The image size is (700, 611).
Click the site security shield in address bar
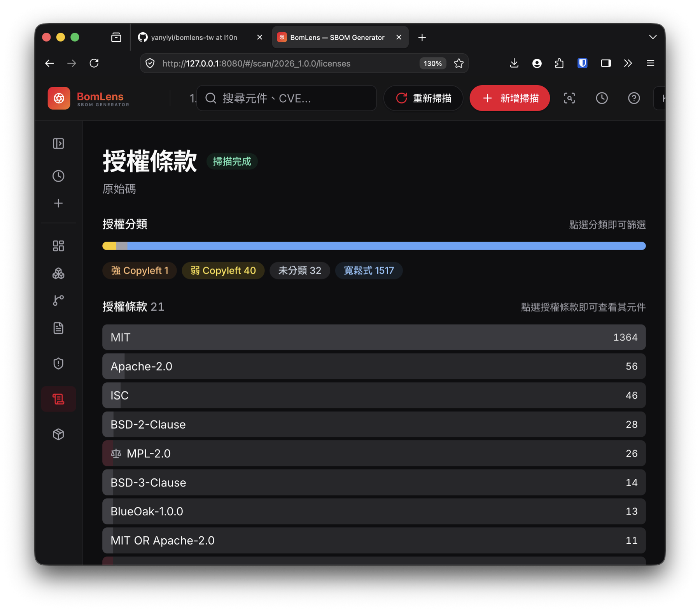[x=150, y=63]
